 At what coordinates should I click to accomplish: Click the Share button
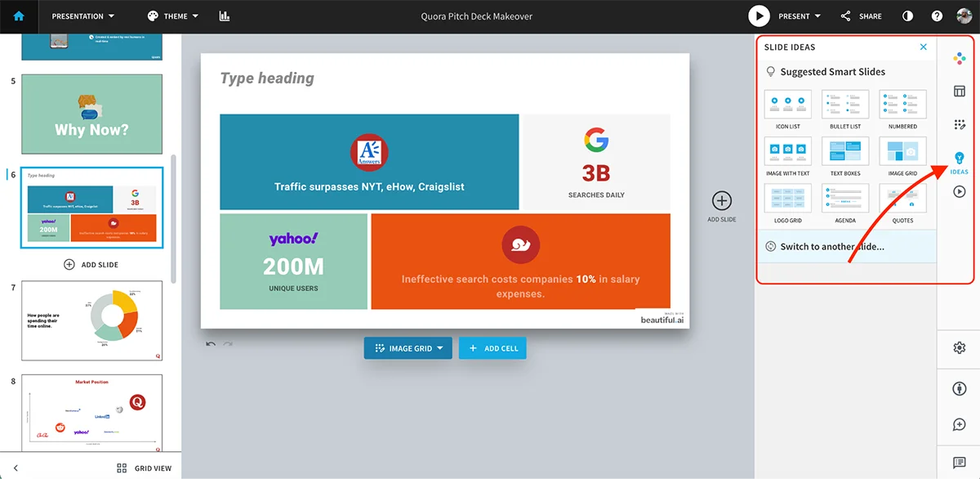(x=862, y=16)
